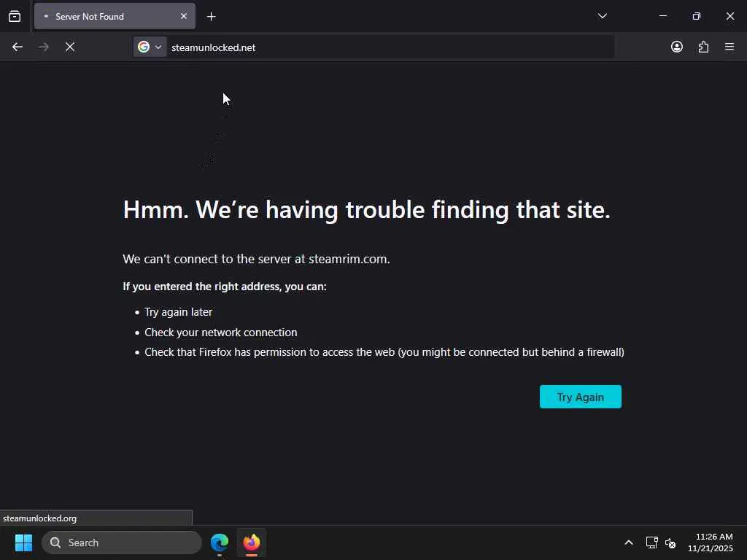Open the Firefox account icon

click(677, 47)
